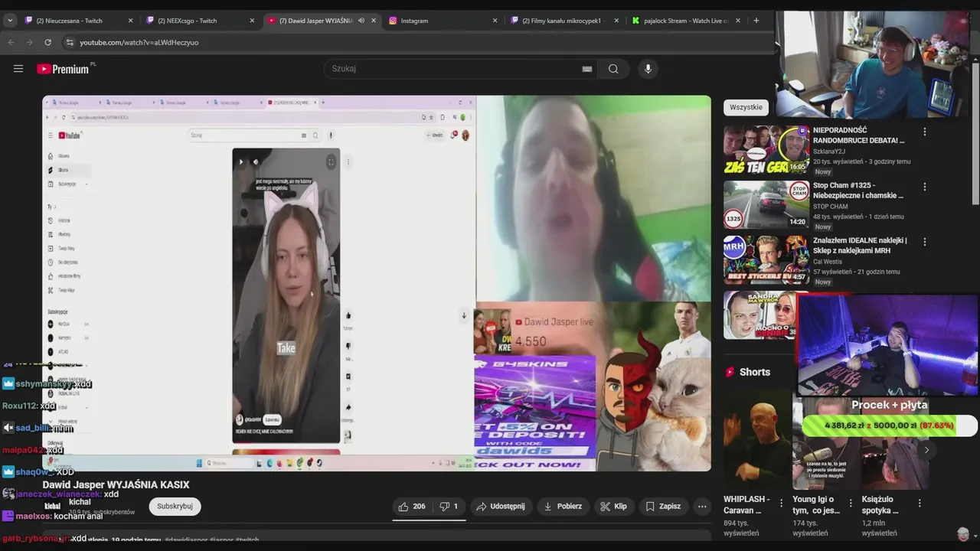Open options for Książulo short

click(920, 503)
